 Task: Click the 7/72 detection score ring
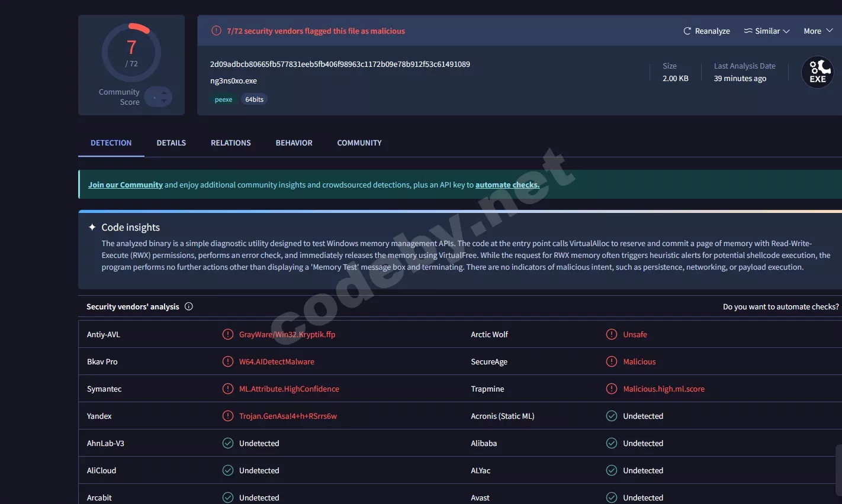click(131, 53)
